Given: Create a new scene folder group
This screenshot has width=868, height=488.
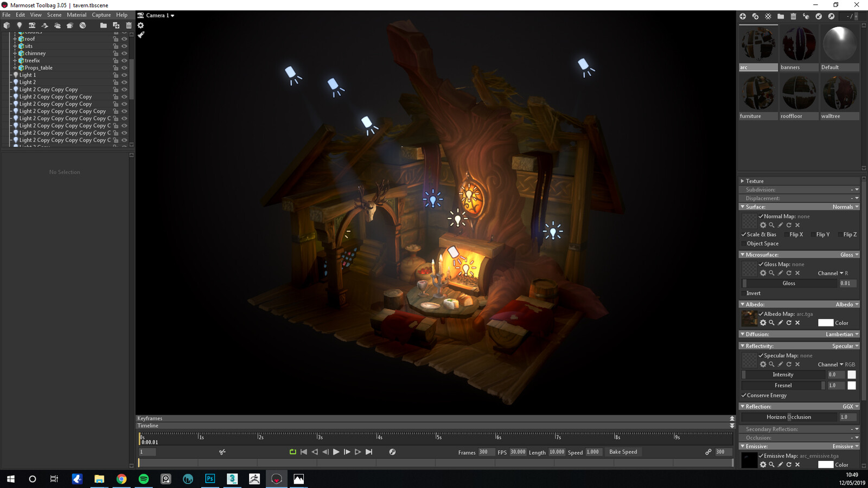Looking at the screenshot, I should click(x=103, y=25).
